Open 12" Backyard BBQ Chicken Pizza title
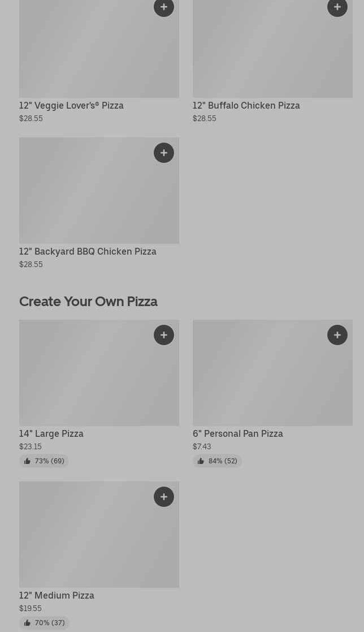 [x=88, y=252]
